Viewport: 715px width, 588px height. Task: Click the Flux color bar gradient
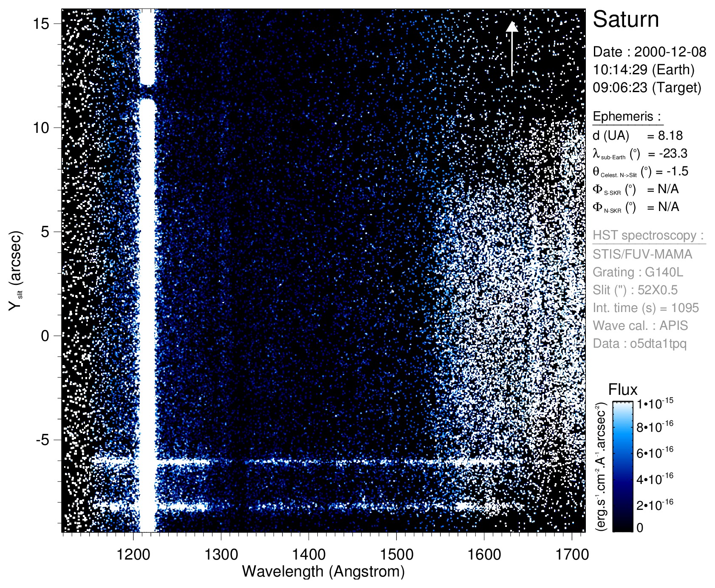[622, 466]
